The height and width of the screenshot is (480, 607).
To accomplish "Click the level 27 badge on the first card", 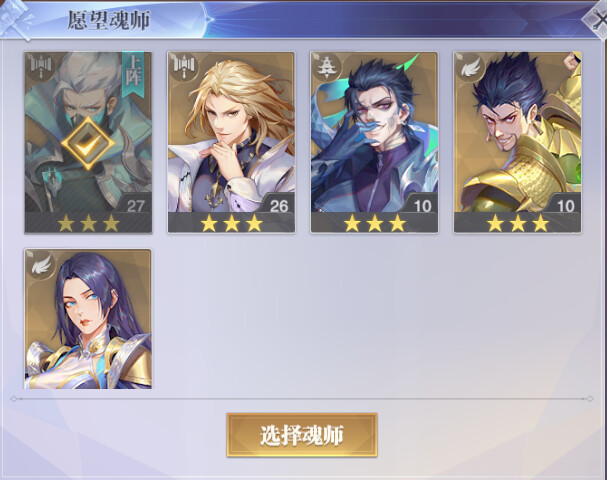I will [135, 205].
